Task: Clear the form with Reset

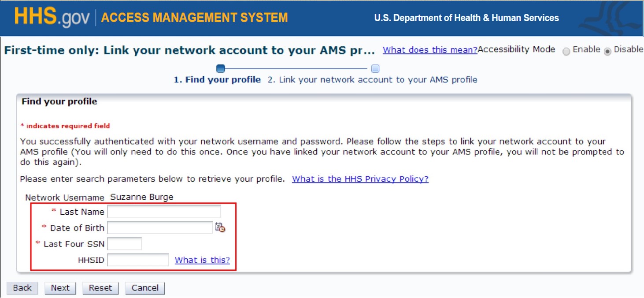Action: click(x=100, y=288)
